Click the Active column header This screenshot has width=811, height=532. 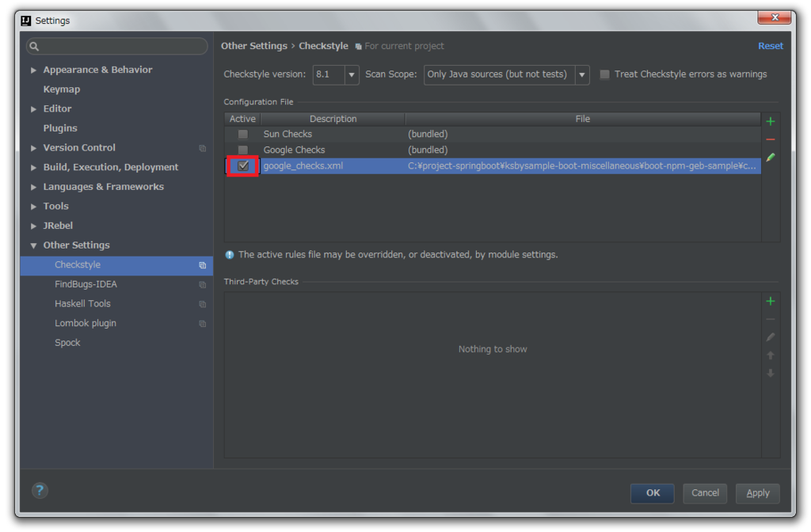(x=242, y=119)
